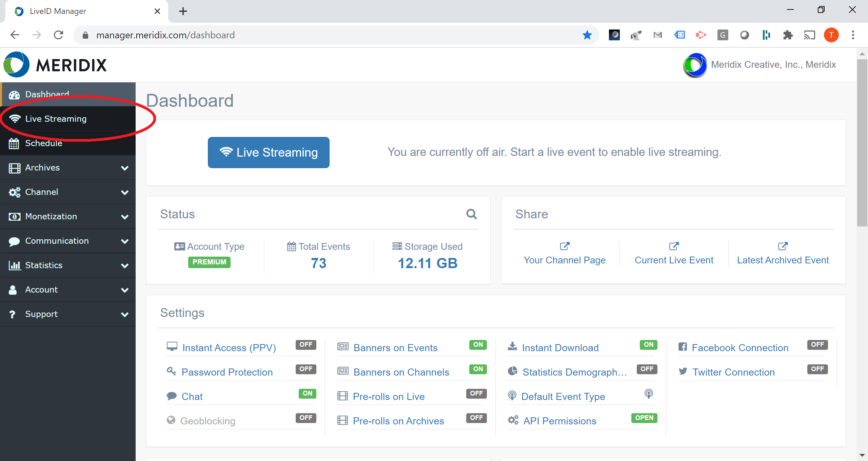This screenshot has width=868, height=461.
Task: Click the page vertical scrollbar thumb
Action: point(862,142)
